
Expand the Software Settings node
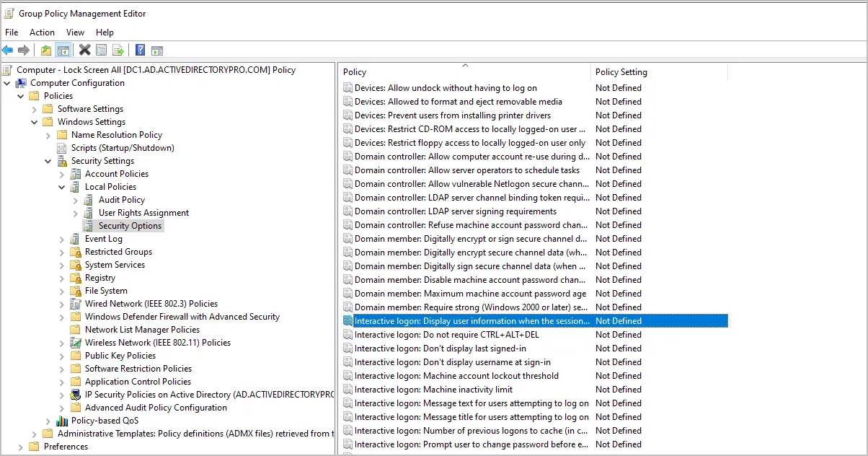tap(35, 109)
